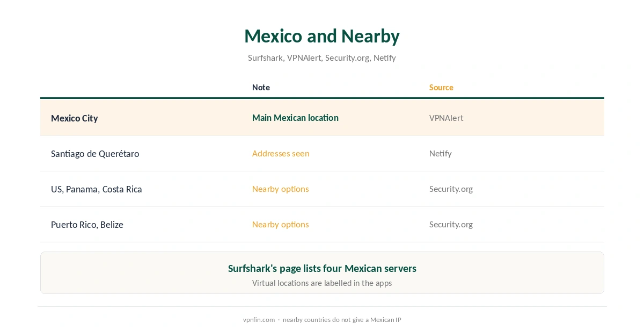Click 'Nearby options' in the Belize row
The width and height of the screenshot is (644, 330).
pyautogui.click(x=281, y=224)
